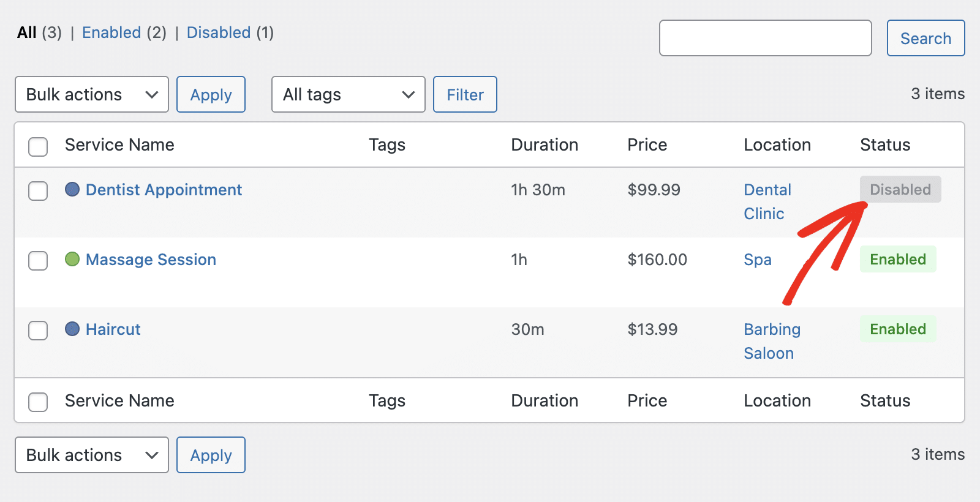Focus the services search input field
This screenshot has height=502, width=980.
click(x=765, y=38)
